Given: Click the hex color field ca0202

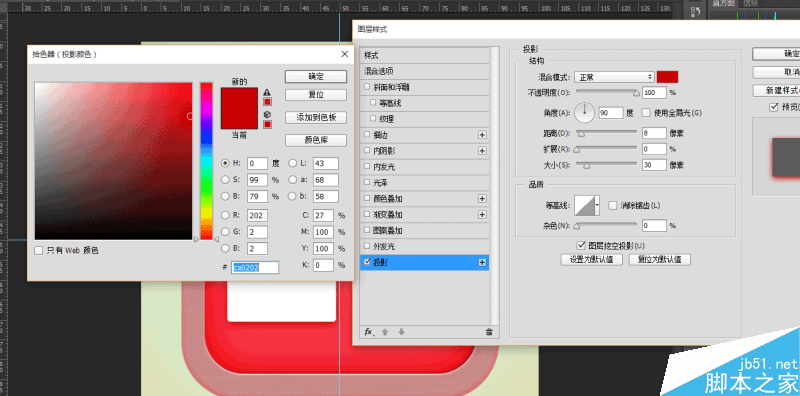Looking at the screenshot, I should click(255, 267).
